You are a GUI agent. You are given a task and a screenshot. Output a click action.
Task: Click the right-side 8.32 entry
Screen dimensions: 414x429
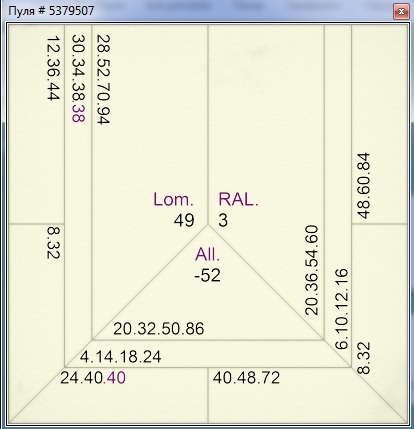coord(364,358)
